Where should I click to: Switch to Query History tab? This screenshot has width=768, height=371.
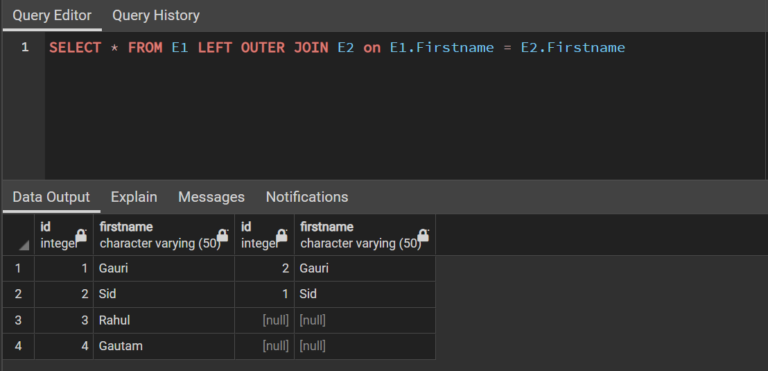(156, 16)
